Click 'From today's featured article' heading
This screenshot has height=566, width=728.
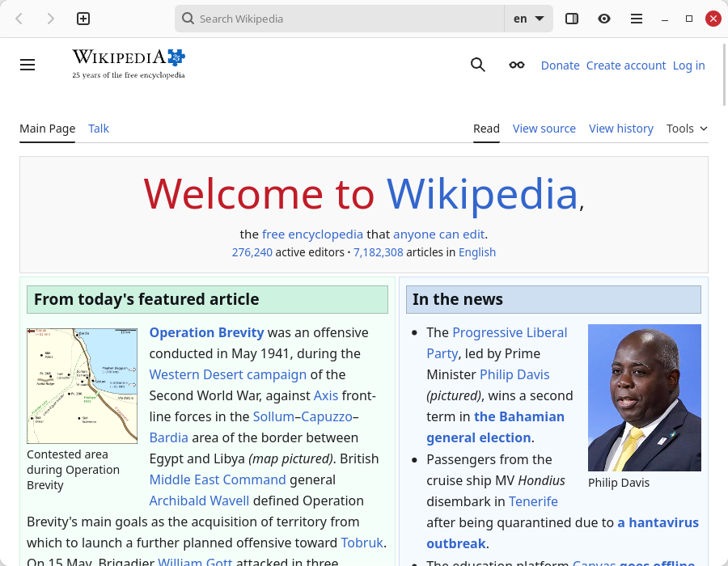146,299
